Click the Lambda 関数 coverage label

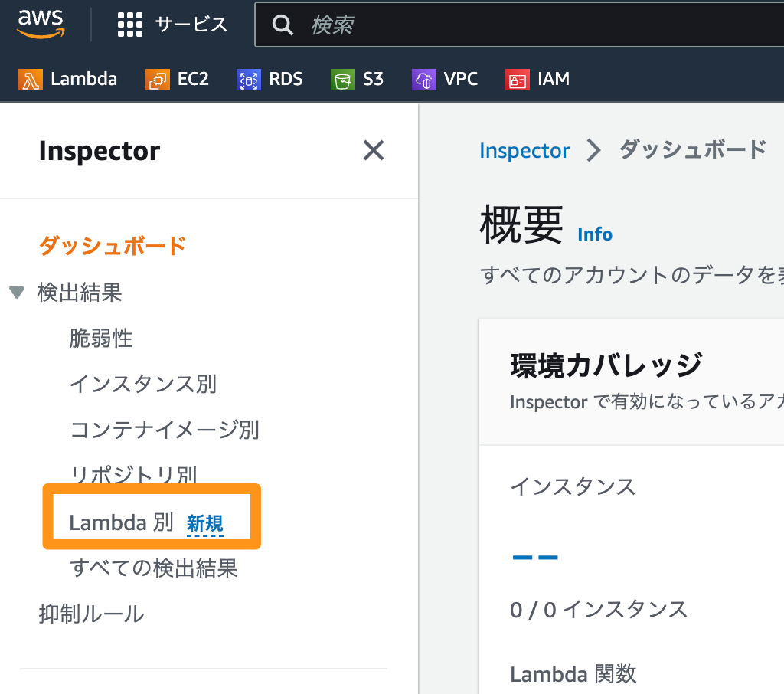pyautogui.click(x=573, y=674)
